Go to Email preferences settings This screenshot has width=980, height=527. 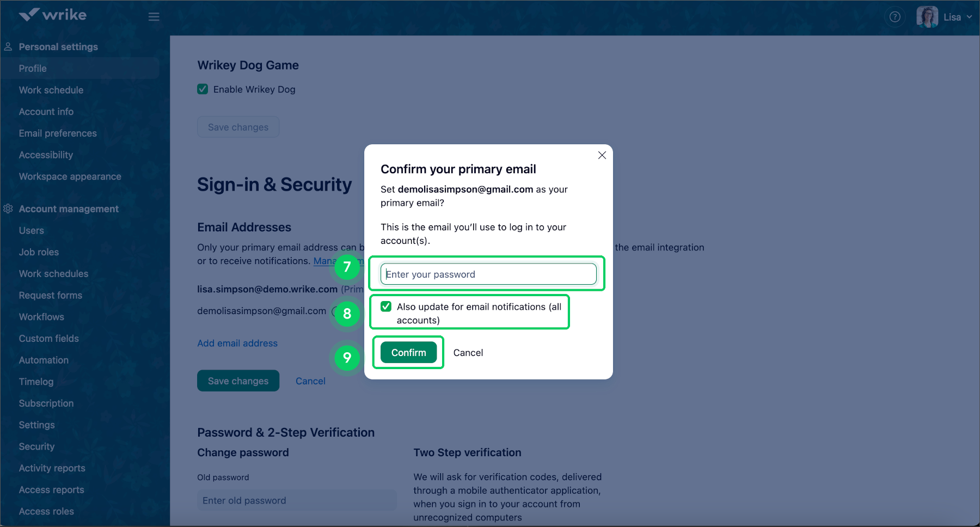58,133
